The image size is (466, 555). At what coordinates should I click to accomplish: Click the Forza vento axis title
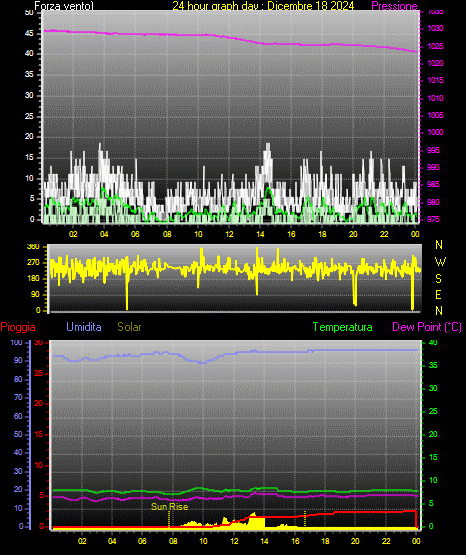click(64, 6)
